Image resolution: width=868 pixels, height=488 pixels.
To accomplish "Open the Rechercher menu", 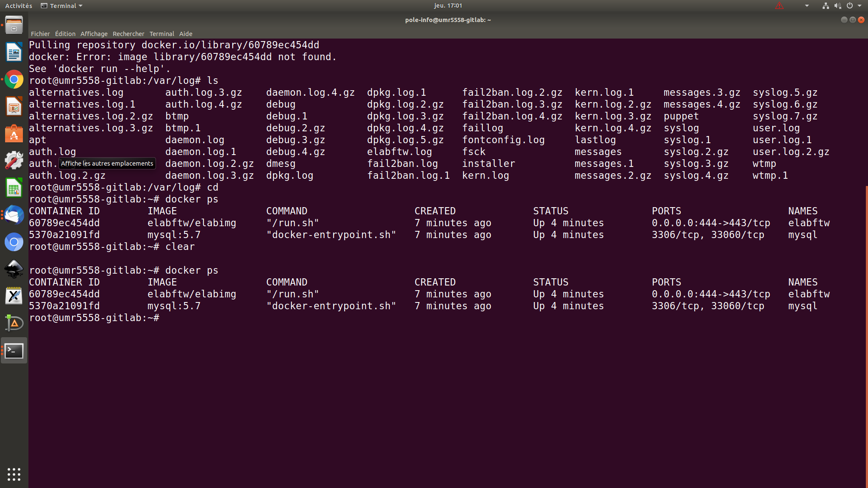I will tap(128, 33).
